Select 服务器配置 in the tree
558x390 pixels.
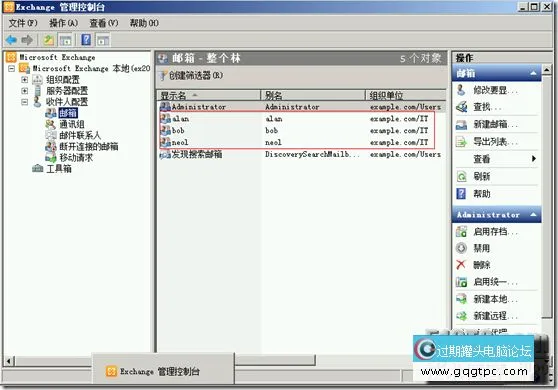(67, 90)
